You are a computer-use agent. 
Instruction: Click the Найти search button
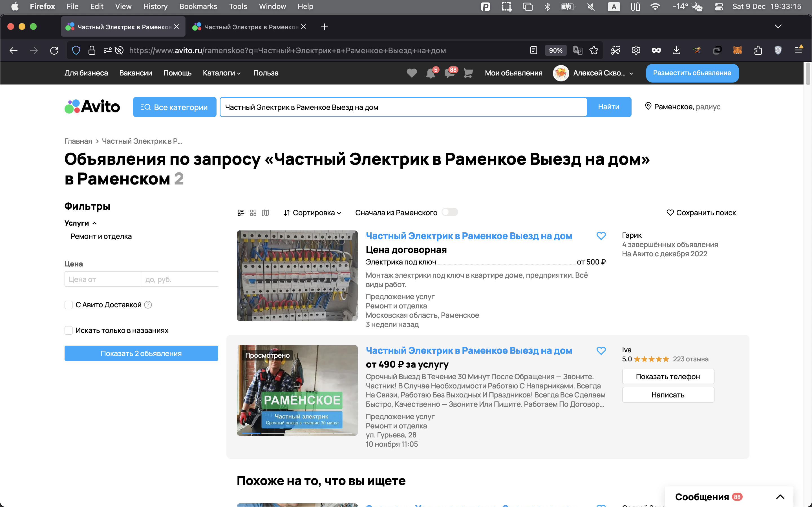coord(608,107)
